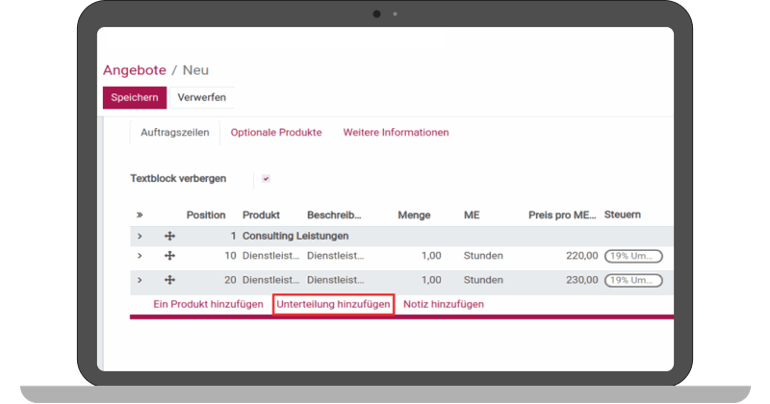The image size is (770, 404).
Task: Click the Unterteilung hinzufügen link
Action: click(333, 303)
